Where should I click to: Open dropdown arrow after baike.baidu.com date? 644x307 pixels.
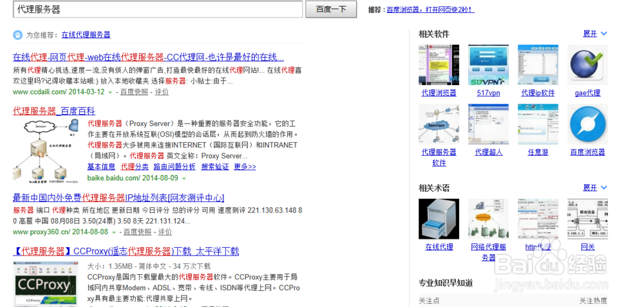184,178
